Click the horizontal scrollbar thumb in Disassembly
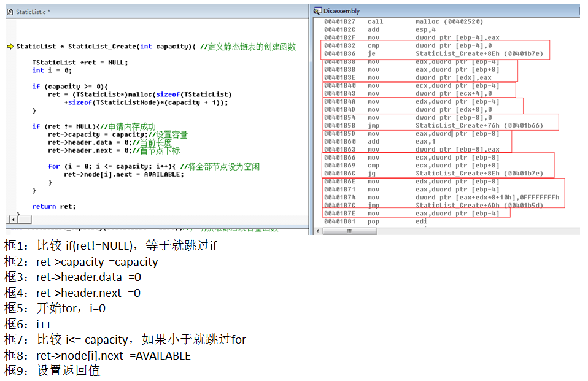This screenshot has height=381, width=588. (x=349, y=231)
